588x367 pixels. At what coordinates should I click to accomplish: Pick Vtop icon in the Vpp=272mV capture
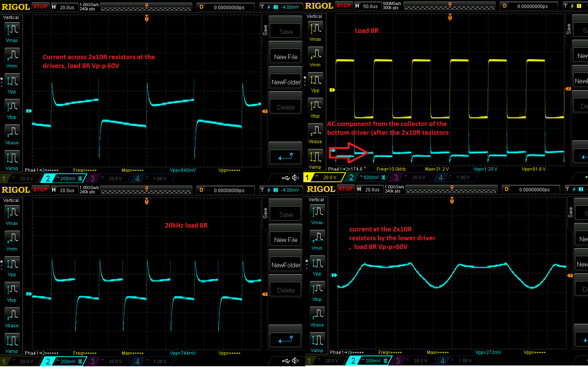point(317,288)
